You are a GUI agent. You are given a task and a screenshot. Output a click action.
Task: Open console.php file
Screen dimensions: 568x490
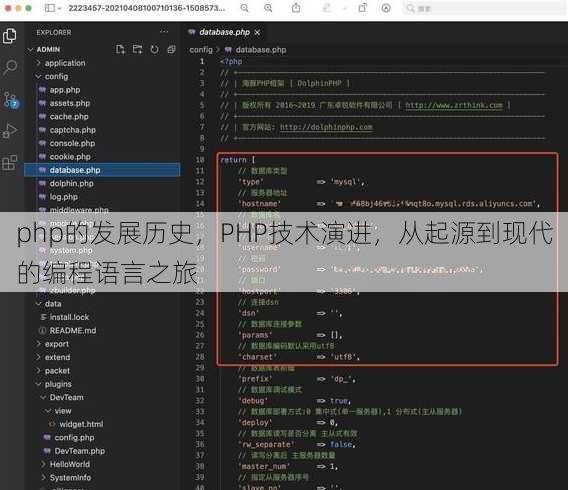(x=72, y=143)
